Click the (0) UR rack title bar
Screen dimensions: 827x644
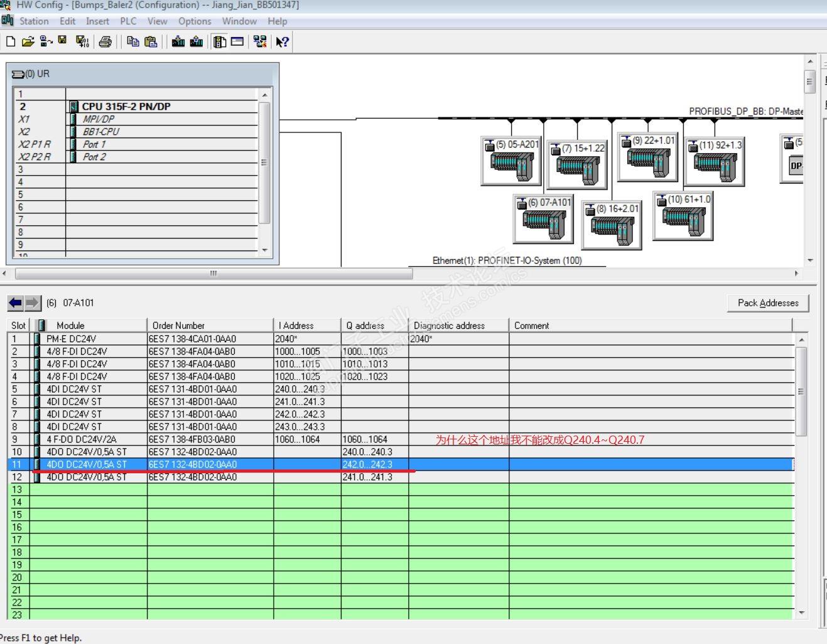point(143,74)
